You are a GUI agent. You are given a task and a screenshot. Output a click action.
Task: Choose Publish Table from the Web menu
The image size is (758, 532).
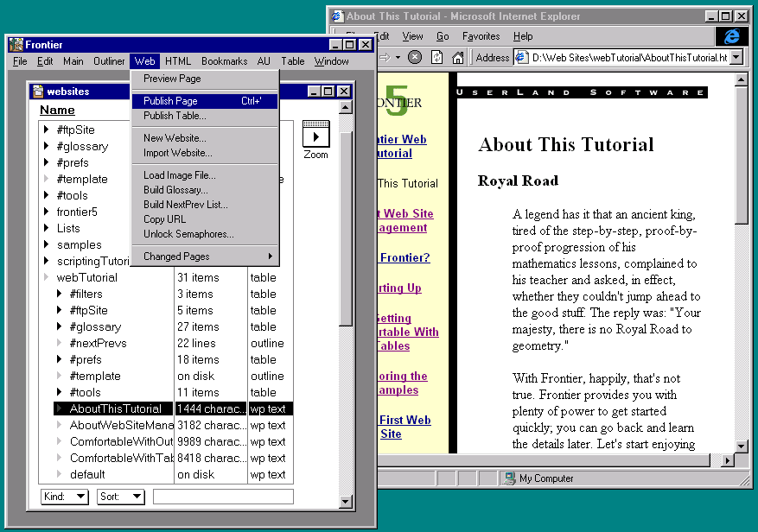coord(175,116)
